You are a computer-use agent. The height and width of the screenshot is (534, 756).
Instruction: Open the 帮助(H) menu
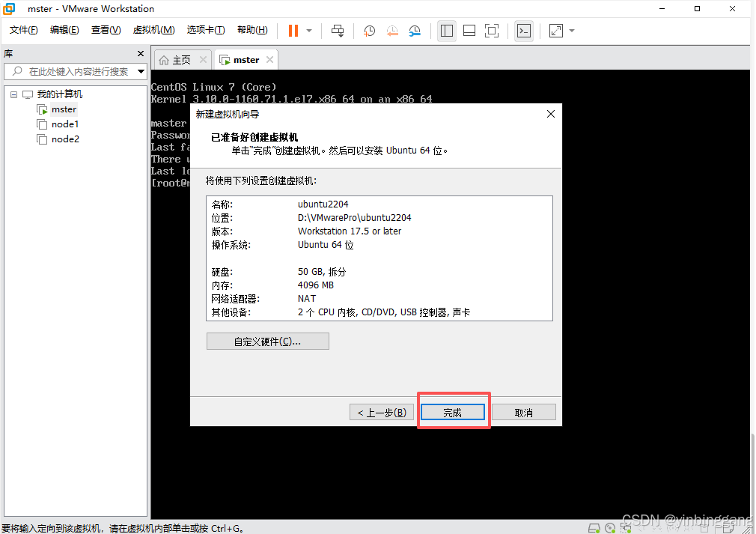252,30
